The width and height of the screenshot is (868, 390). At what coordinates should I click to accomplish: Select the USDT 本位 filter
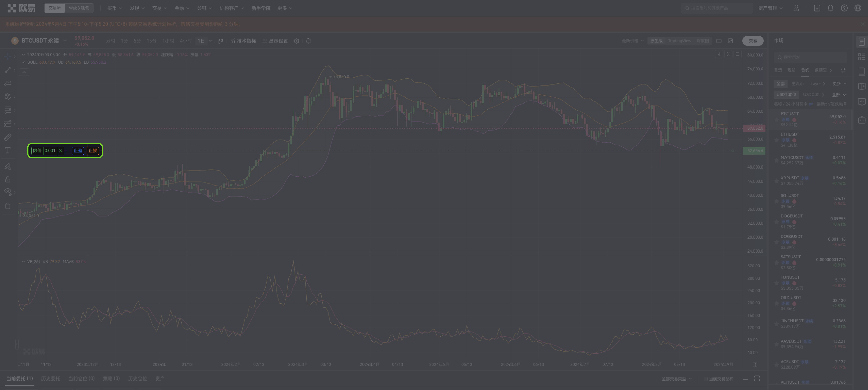(786, 95)
